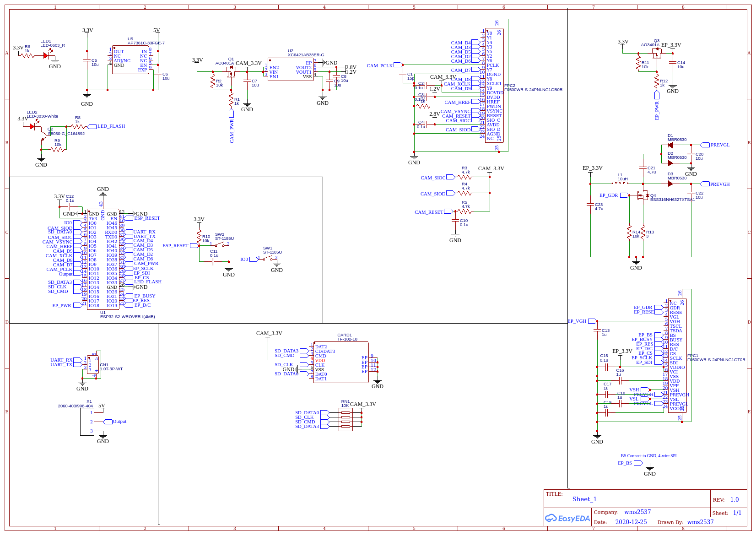756x536 pixels.
Task: Select the X1 power connector box
Action: tap(87, 422)
